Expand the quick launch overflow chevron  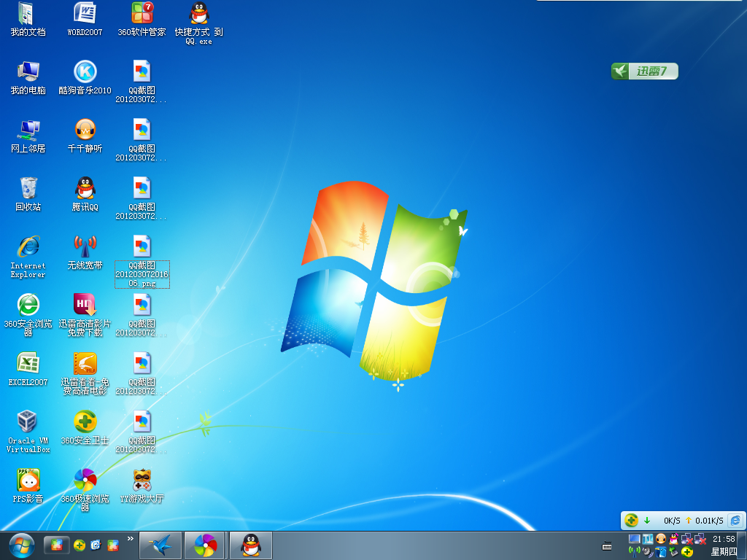[131, 539]
